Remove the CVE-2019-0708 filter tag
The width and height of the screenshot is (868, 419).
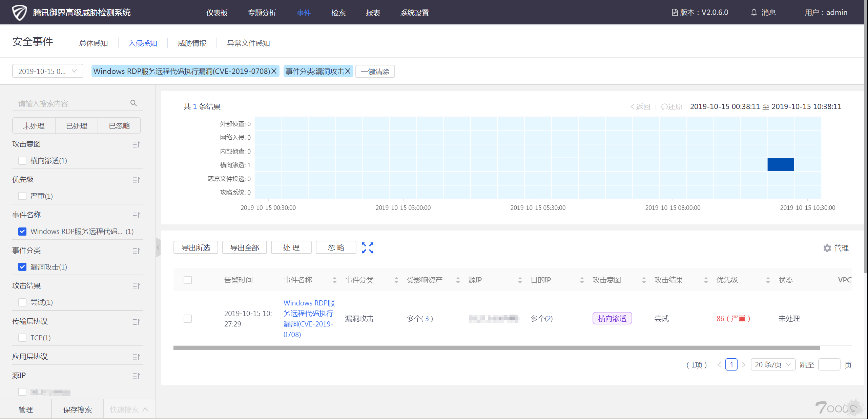click(x=274, y=71)
